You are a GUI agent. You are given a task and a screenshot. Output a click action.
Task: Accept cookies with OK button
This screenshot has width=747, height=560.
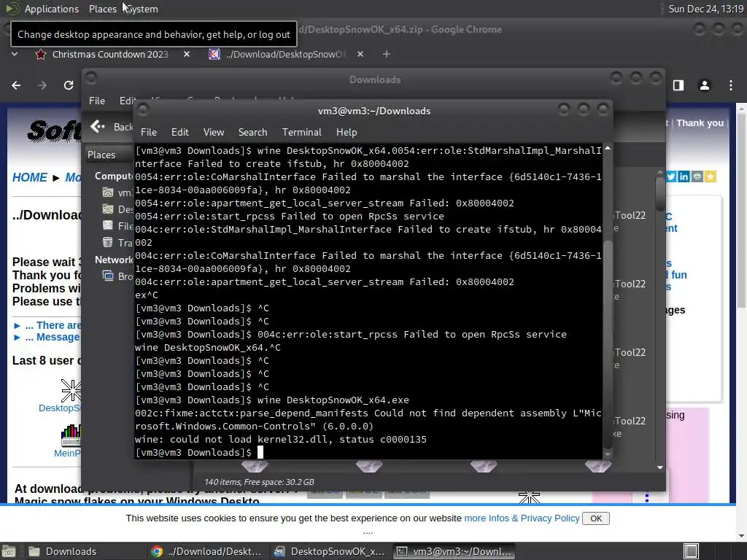click(x=596, y=518)
